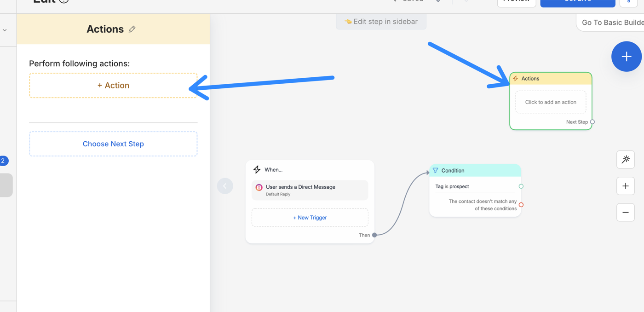This screenshot has width=644, height=312.
Task: Click the filter icon on the Condition node
Action: 435,171
